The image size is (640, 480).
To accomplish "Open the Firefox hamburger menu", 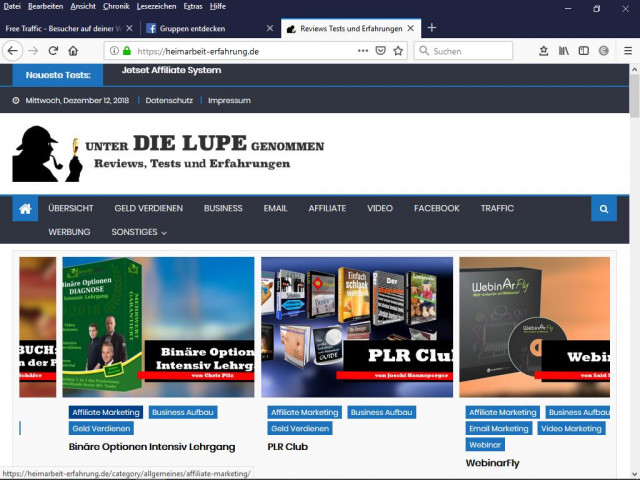I will 626,51.
